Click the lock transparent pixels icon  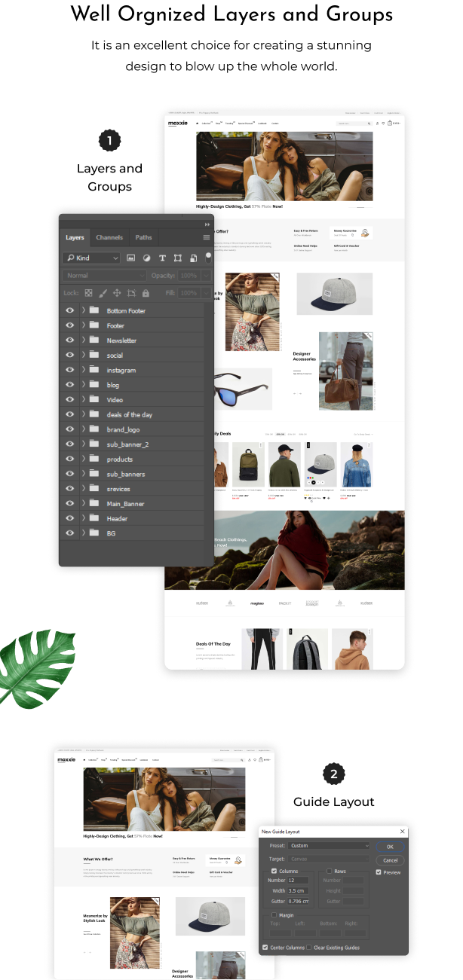87,293
